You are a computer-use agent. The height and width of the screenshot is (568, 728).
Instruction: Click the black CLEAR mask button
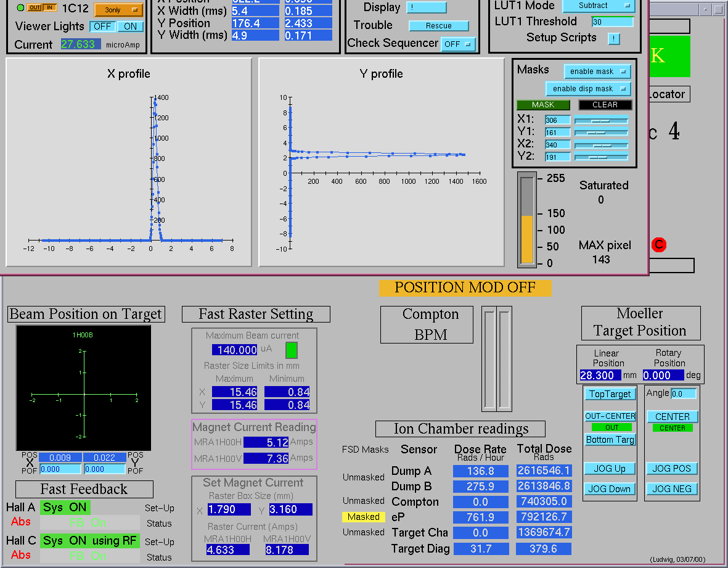pyautogui.click(x=605, y=105)
